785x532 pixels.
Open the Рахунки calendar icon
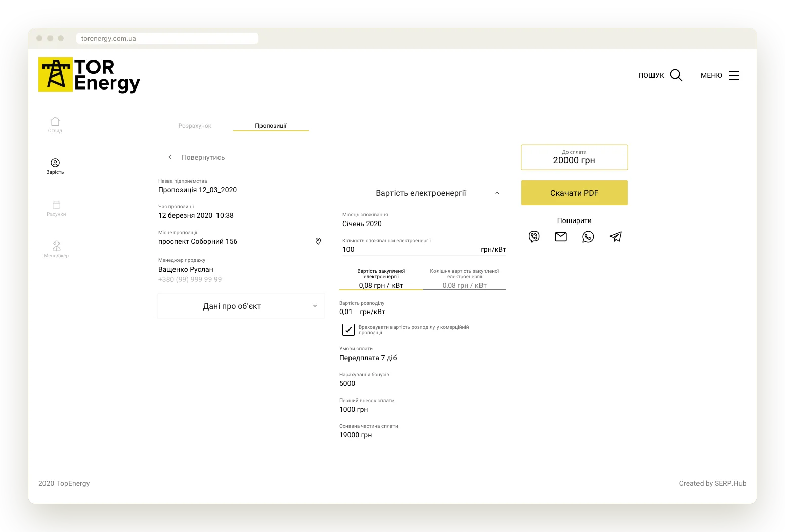56,205
